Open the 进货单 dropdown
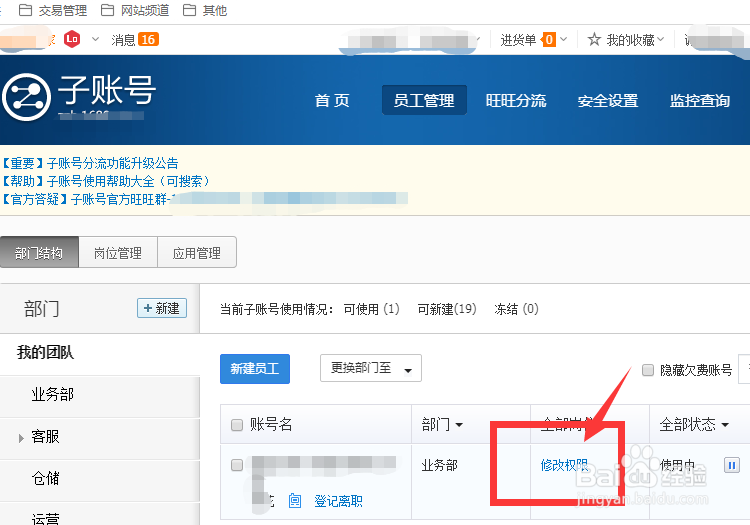This screenshot has width=750, height=525. point(533,40)
